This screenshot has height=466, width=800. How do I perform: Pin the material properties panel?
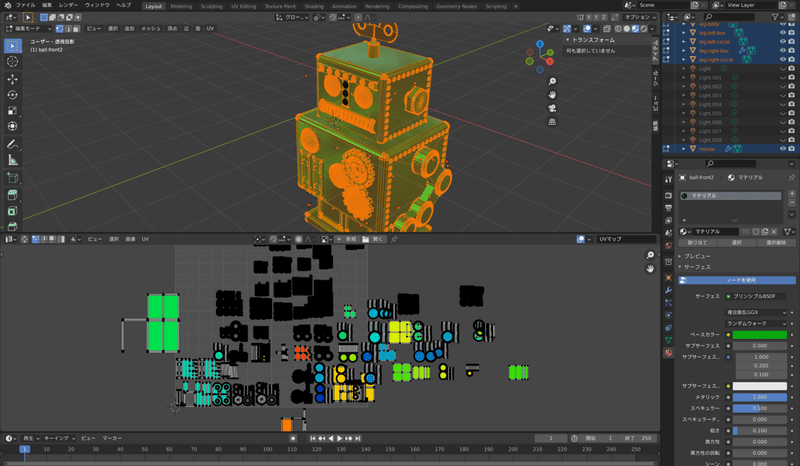(x=791, y=178)
